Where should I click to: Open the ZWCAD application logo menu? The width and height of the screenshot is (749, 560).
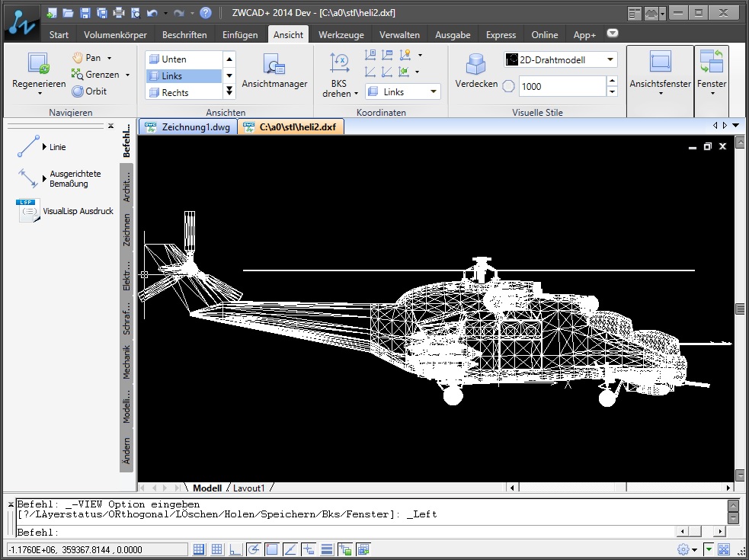click(21, 23)
